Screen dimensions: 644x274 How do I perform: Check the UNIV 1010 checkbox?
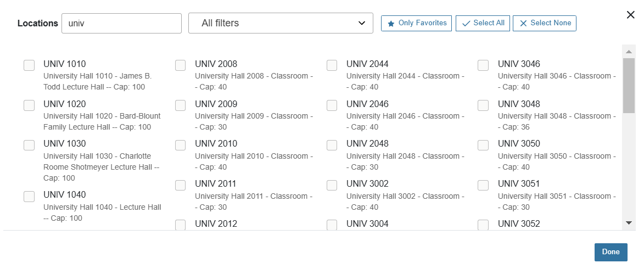[x=29, y=65]
